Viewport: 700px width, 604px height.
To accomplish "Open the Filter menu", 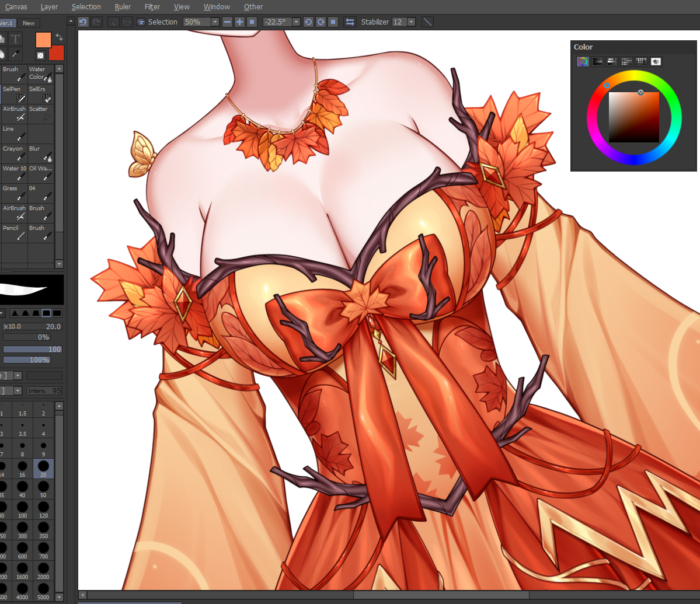I will click(152, 6).
